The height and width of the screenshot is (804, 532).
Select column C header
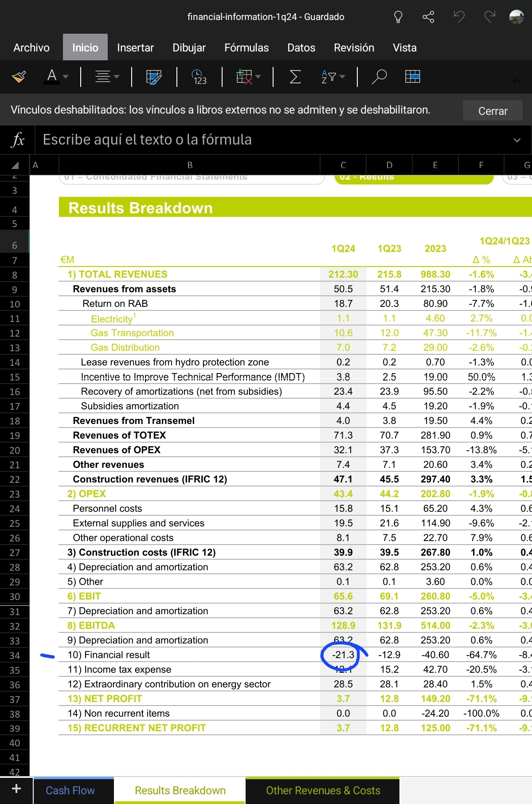tap(343, 165)
